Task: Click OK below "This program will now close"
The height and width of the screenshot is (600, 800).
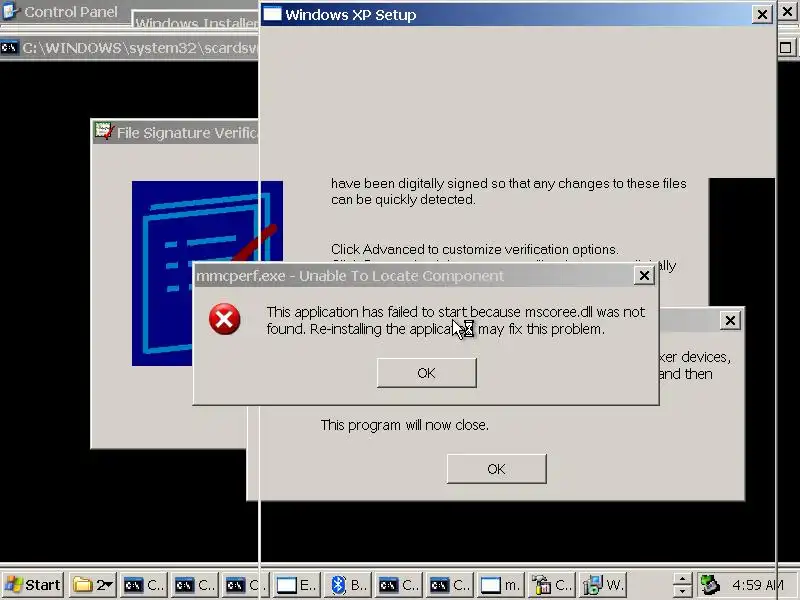Action: (496, 469)
